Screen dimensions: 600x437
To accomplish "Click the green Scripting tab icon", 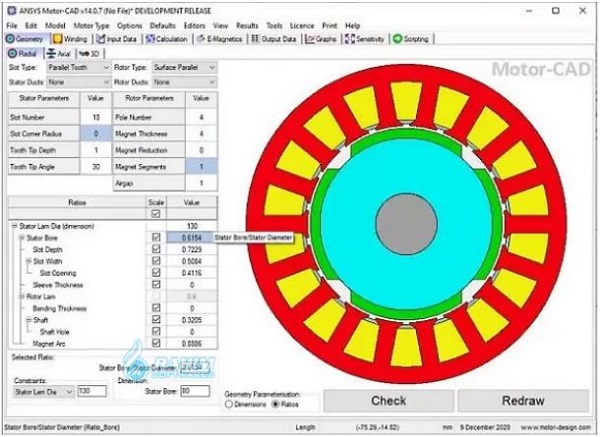I will pos(398,39).
